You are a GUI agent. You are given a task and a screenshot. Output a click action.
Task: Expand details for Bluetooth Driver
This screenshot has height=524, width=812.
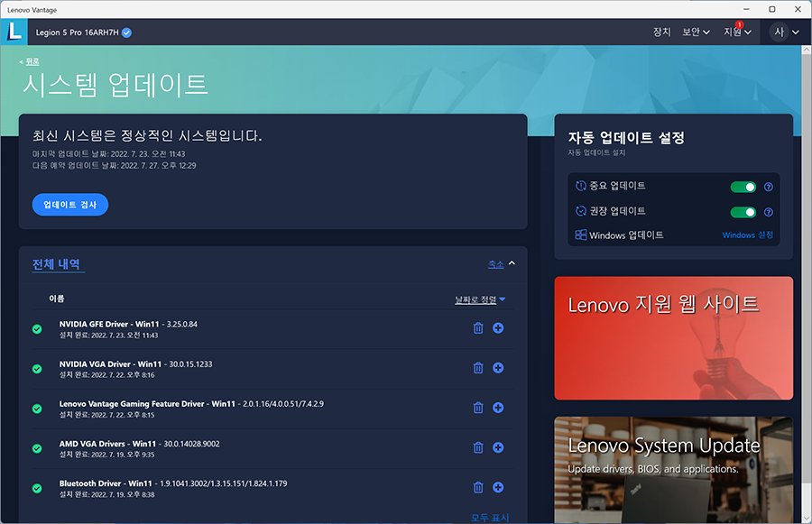[x=498, y=487]
